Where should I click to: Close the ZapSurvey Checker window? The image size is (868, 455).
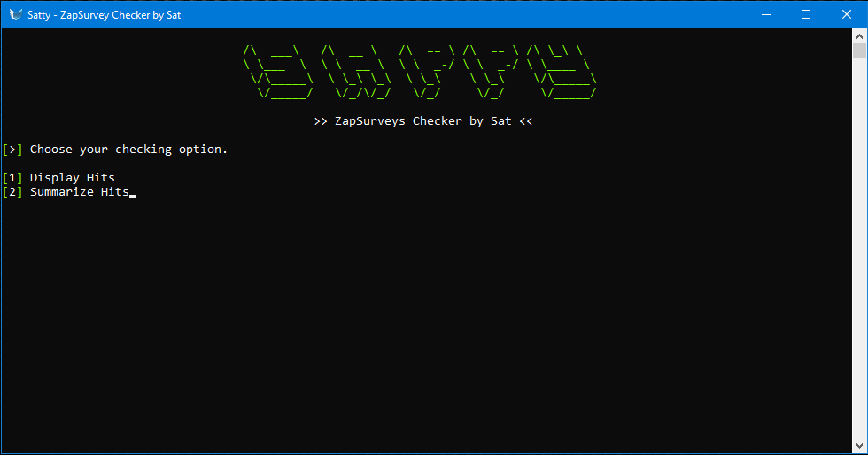[x=847, y=14]
